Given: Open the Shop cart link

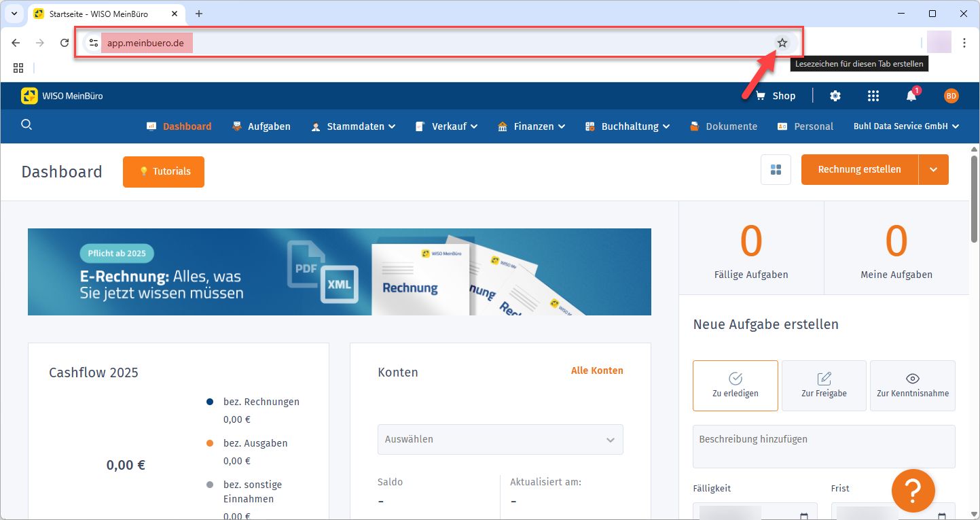Looking at the screenshot, I should [x=775, y=96].
